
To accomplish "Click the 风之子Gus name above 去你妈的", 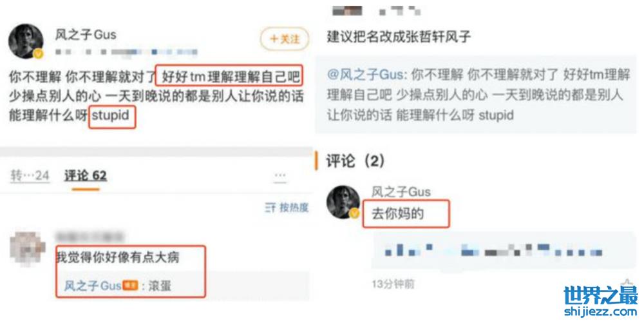I will [401, 191].
